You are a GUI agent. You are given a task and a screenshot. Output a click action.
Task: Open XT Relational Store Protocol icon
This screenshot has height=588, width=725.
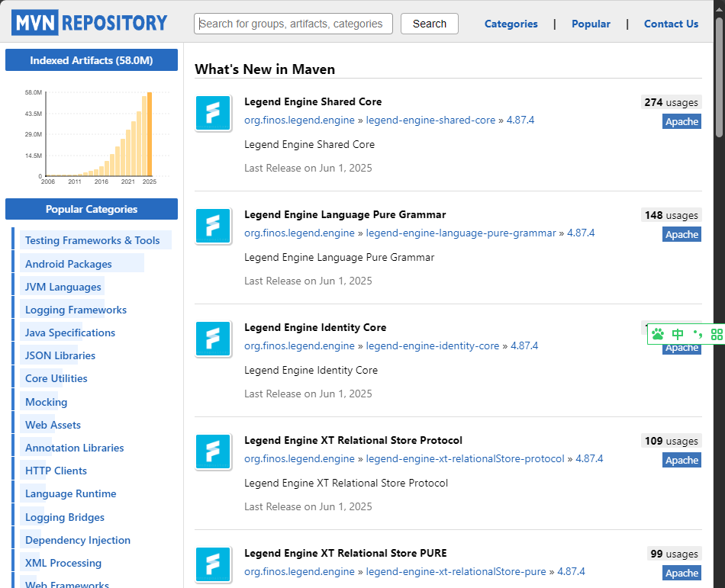click(213, 451)
